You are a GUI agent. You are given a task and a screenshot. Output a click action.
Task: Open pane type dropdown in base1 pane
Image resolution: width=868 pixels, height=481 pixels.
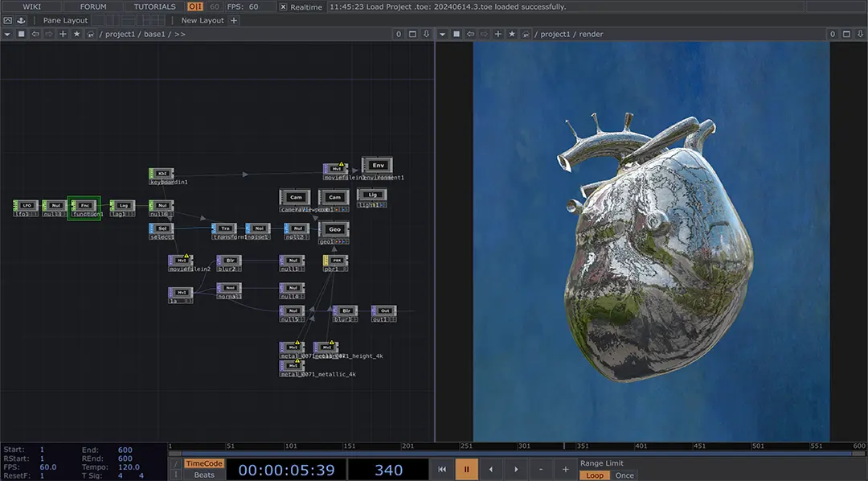[7, 34]
